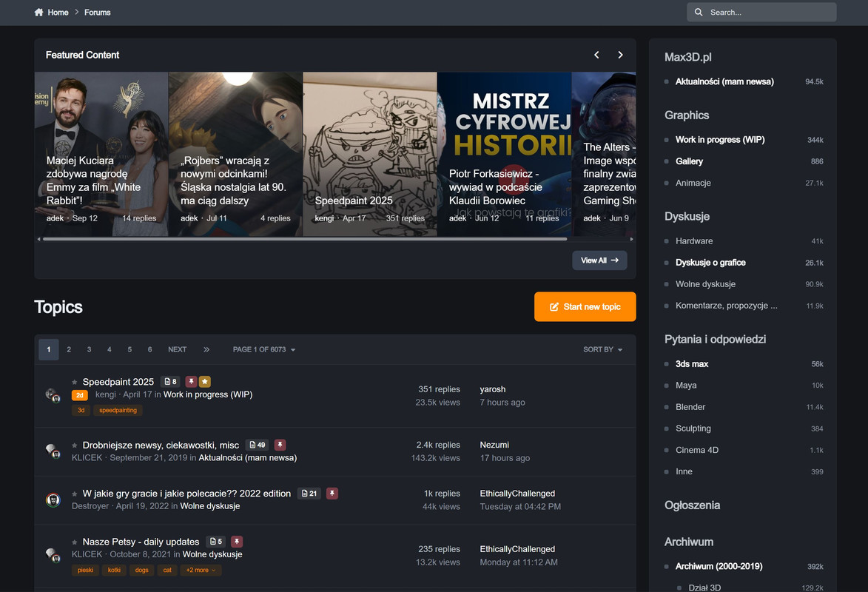Open Maciej Kuciara Emmy featured card
The width and height of the screenshot is (868, 592).
tap(101, 154)
